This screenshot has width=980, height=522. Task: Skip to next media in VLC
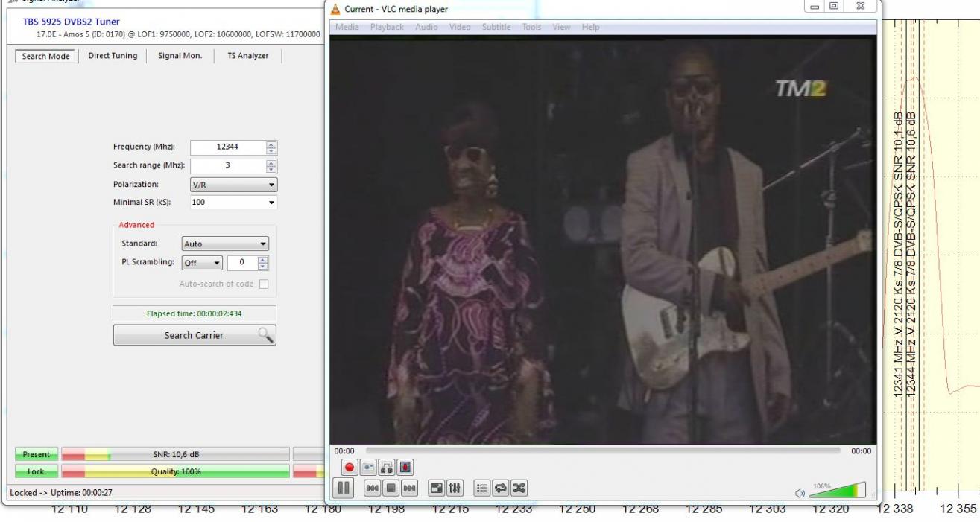tap(408, 488)
